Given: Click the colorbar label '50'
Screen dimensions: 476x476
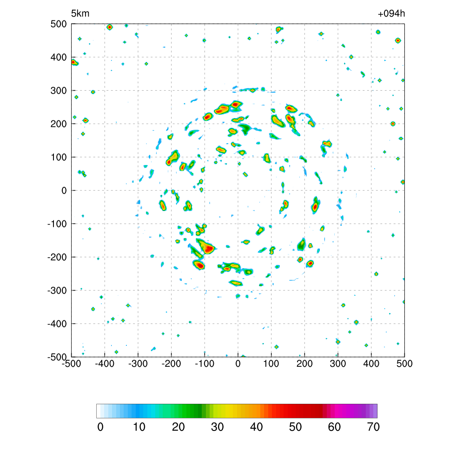Looking at the screenshot, I should click(295, 427).
